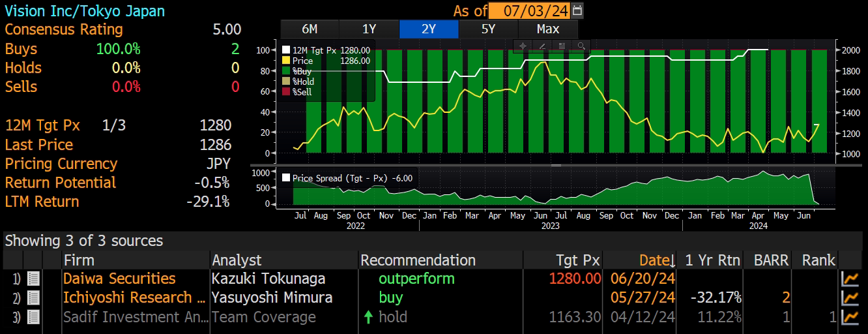The width and height of the screenshot is (868, 334).
Task: Click analyst Kazuki Tokunaga
Action: [x=268, y=279]
